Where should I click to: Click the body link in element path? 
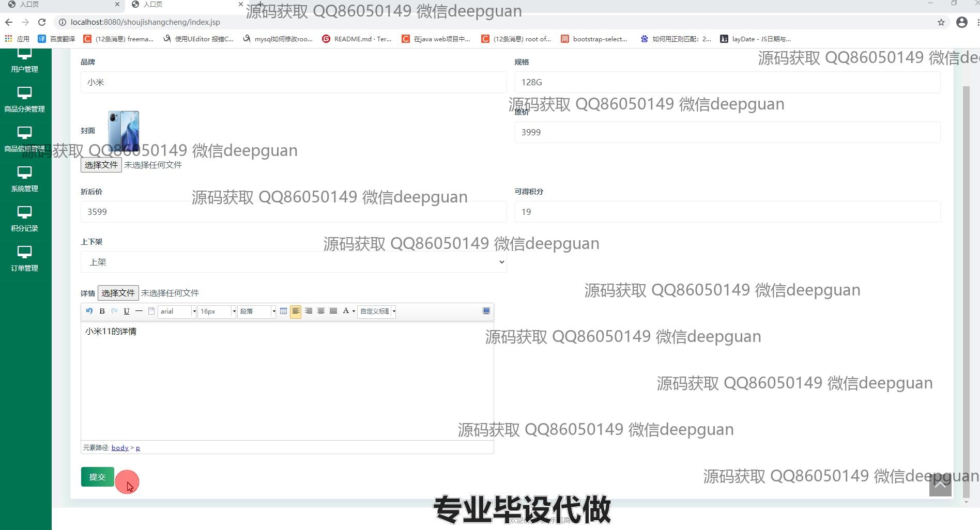click(120, 448)
